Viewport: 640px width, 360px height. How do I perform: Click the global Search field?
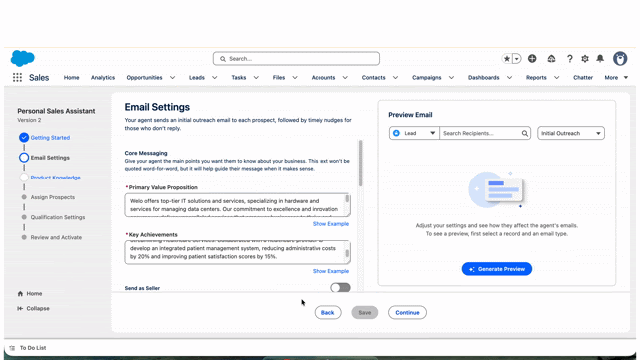click(x=296, y=59)
